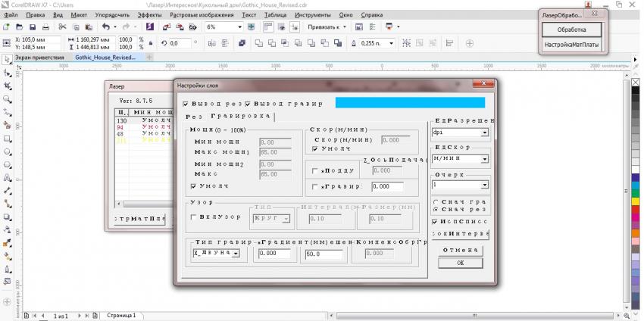Viewport: 644px width, 321px height.
Task: Select the Rectangle tool in toolbox
Action: point(8,139)
